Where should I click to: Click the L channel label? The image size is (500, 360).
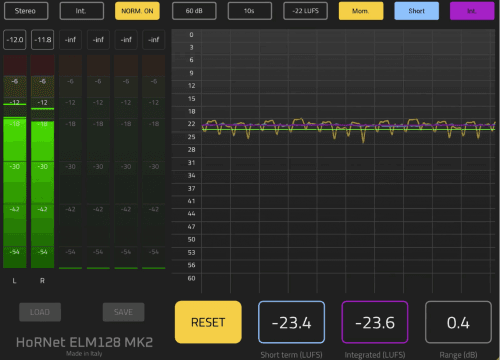(x=14, y=281)
